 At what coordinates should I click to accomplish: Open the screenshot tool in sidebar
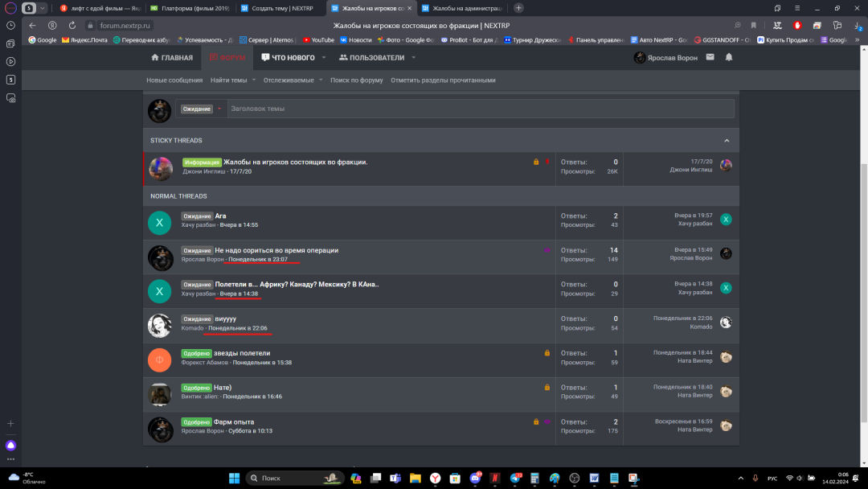click(x=10, y=98)
